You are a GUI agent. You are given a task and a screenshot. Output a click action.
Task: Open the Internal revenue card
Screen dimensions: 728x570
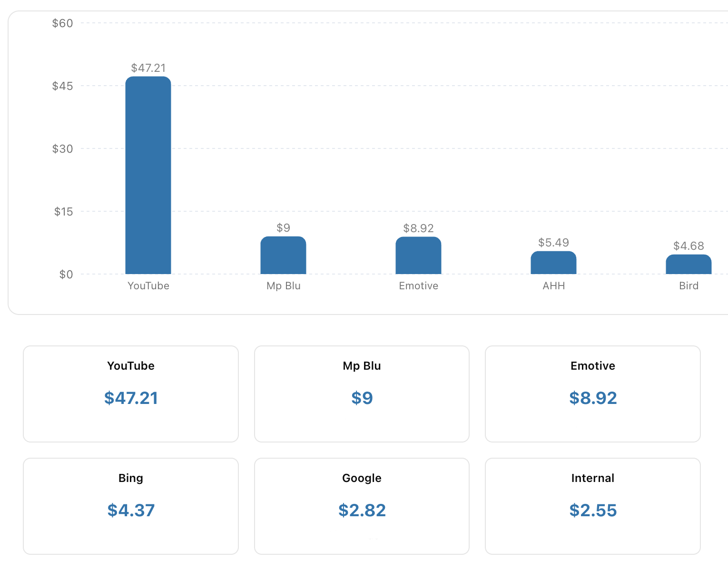point(592,506)
